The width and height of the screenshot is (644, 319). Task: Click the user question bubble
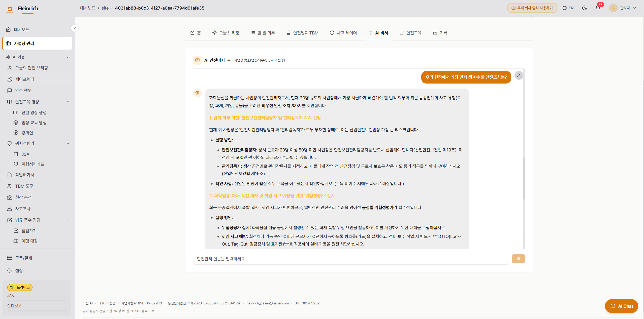[466, 77]
